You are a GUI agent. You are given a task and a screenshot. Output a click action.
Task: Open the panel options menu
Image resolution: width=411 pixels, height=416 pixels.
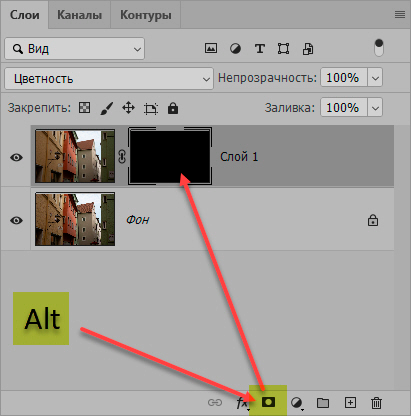pos(400,15)
